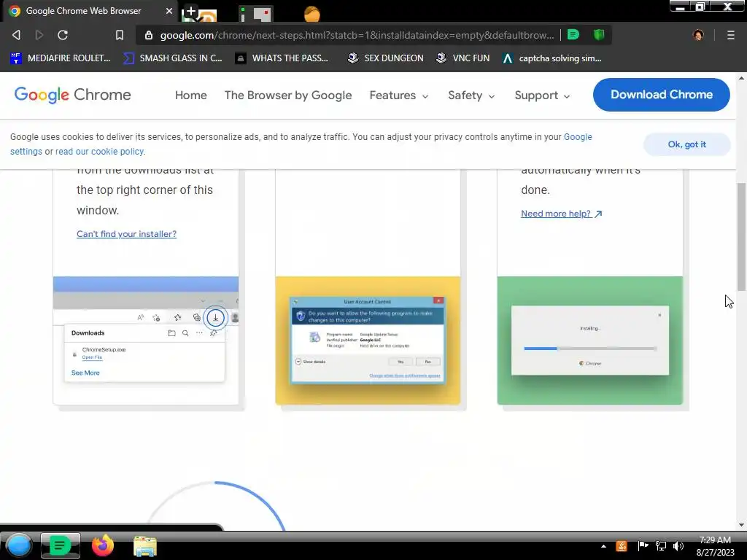747x560 pixels.
Task: Close the Google Chrome Web Browser tab
Action: point(169,10)
